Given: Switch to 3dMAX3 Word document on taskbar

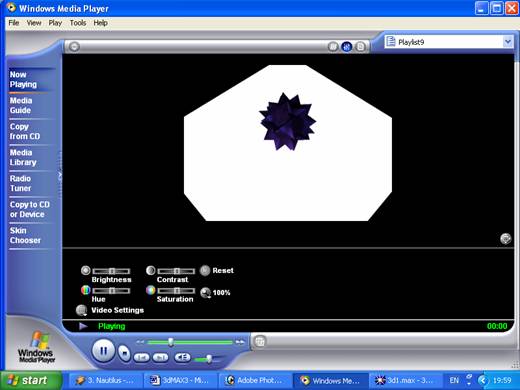Looking at the screenshot, I should 181,380.
